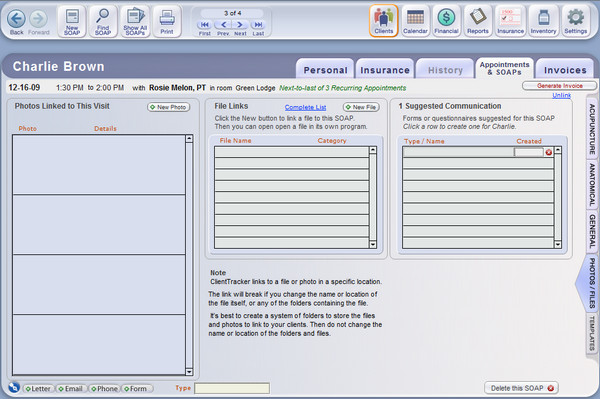Jump to Last record
600x399 pixels.
[258, 25]
